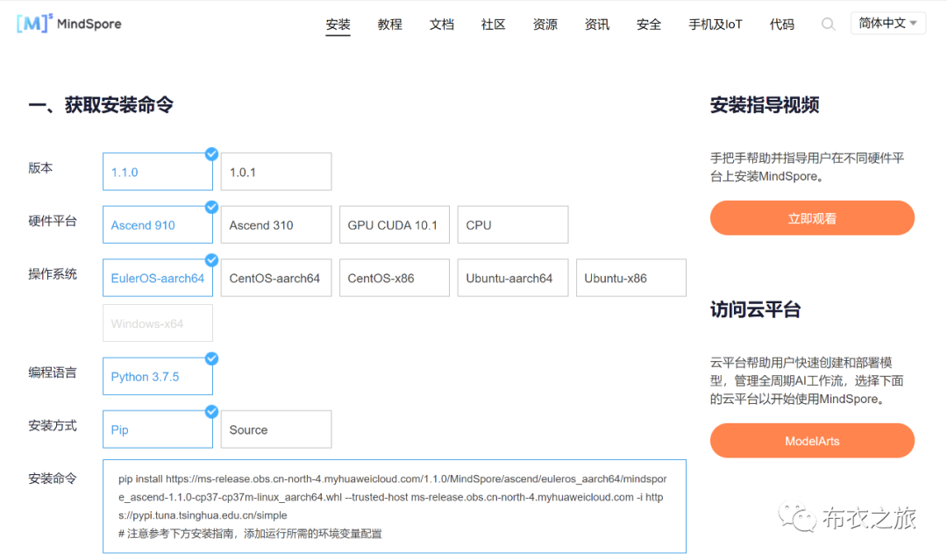Click the video guide description paragraph
Screen dimensions: 947x560
[x=807, y=167]
